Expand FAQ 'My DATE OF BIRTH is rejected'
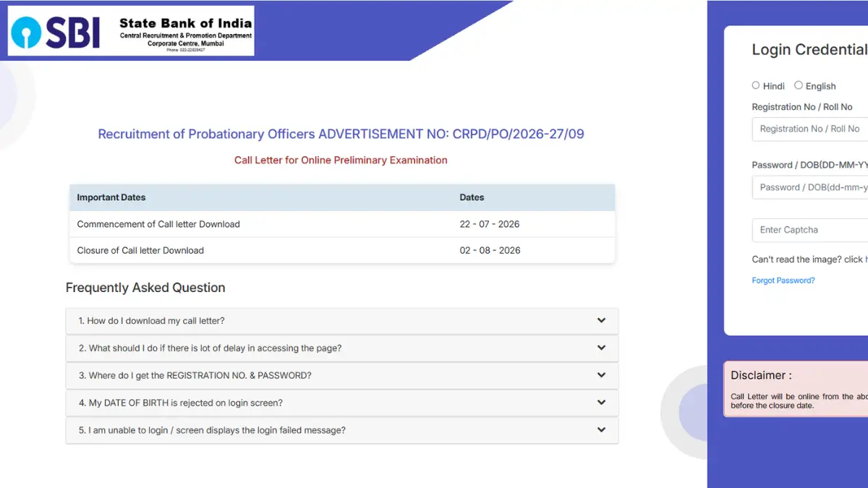Viewport: 868px width, 488px height. [342, 403]
